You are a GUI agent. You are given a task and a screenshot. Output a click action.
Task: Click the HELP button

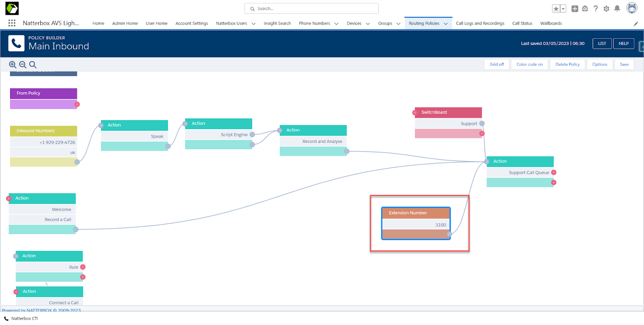coord(623,43)
